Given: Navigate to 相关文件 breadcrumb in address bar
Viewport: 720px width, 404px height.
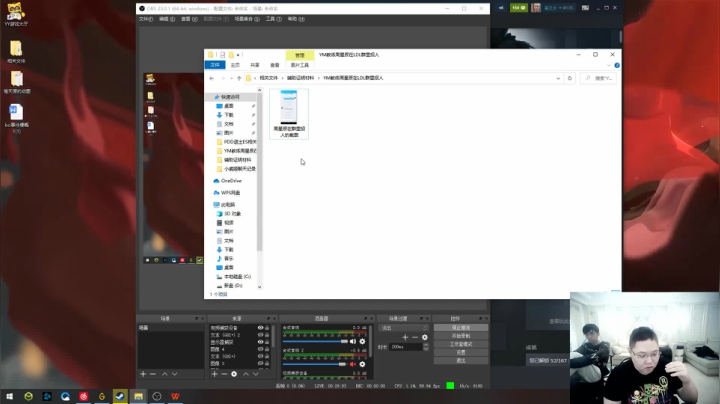Looking at the screenshot, I should pos(269,78).
